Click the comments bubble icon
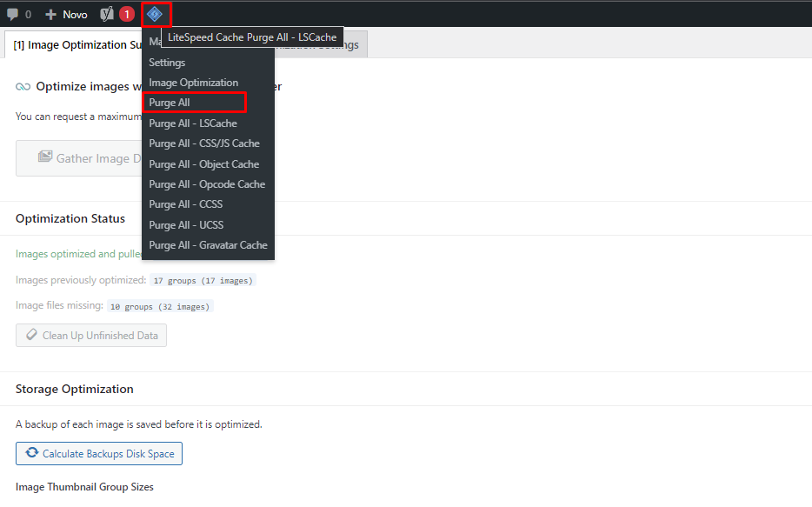This screenshot has width=812, height=507. click(x=12, y=15)
